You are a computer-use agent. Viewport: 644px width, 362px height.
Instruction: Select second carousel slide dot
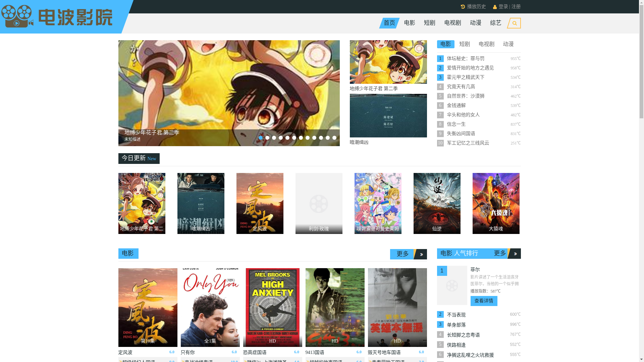click(267, 138)
